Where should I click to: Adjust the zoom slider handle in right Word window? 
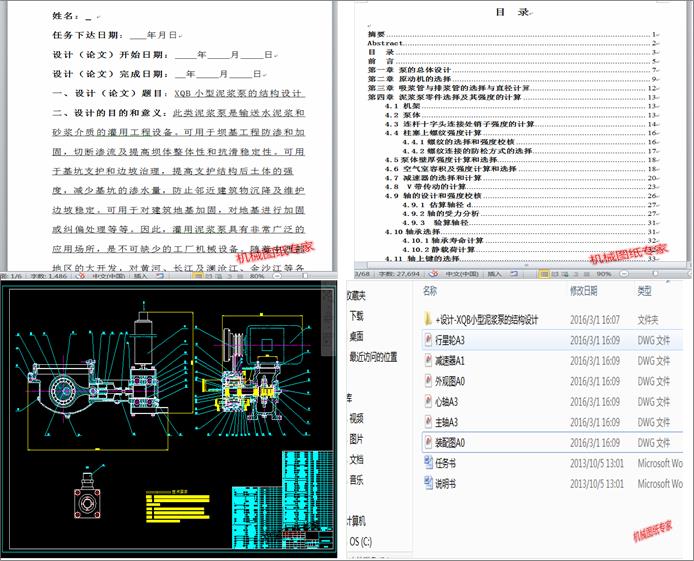pyautogui.click(x=655, y=274)
